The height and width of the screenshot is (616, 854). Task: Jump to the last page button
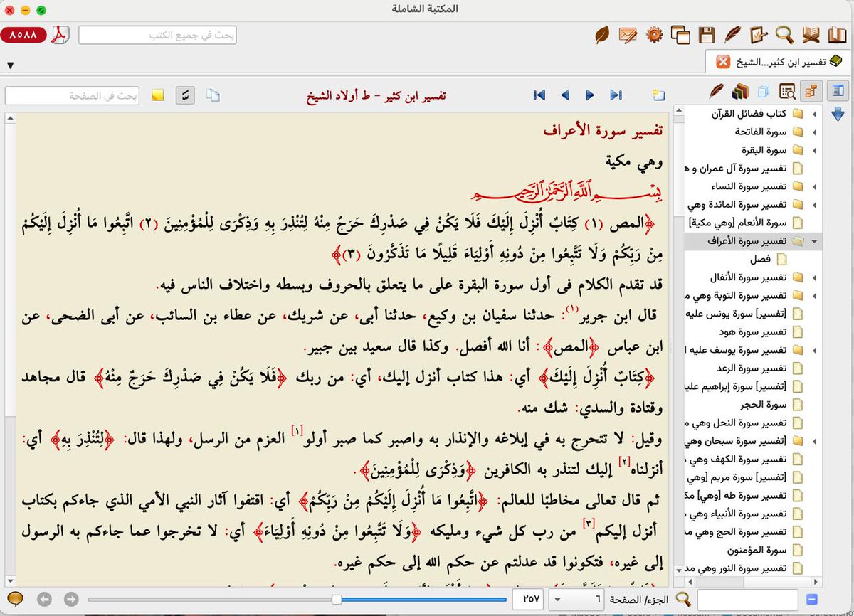click(x=616, y=95)
